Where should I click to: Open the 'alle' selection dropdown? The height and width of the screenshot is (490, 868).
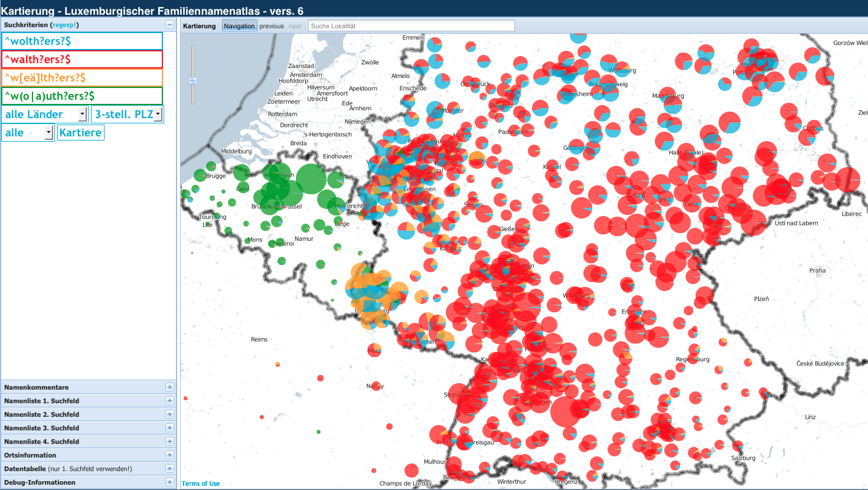pyautogui.click(x=28, y=133)
